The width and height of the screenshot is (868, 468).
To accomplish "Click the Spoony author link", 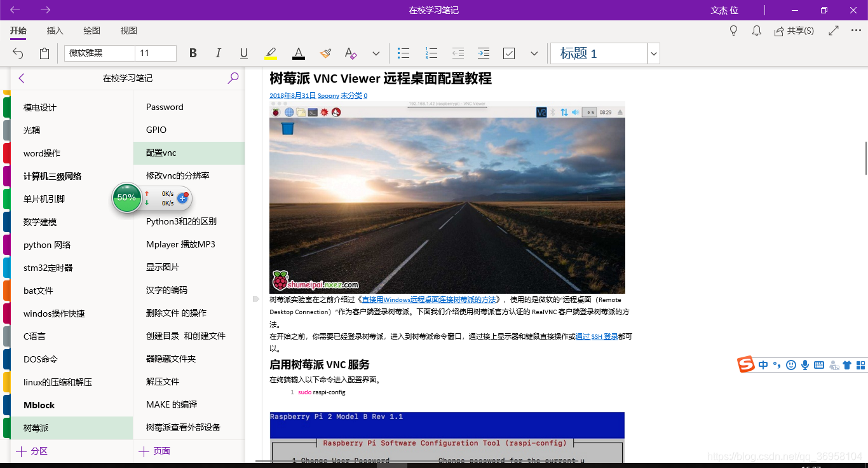I will coord(329,95).
